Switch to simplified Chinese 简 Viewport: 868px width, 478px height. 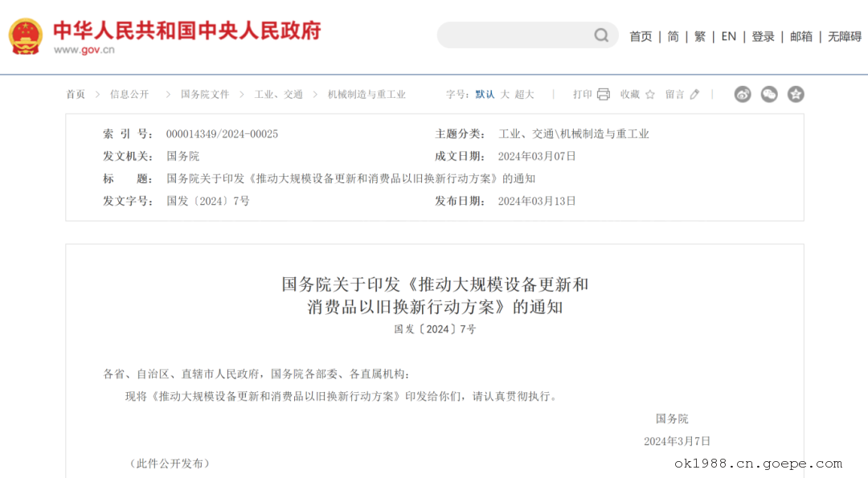tap(674, 36)
